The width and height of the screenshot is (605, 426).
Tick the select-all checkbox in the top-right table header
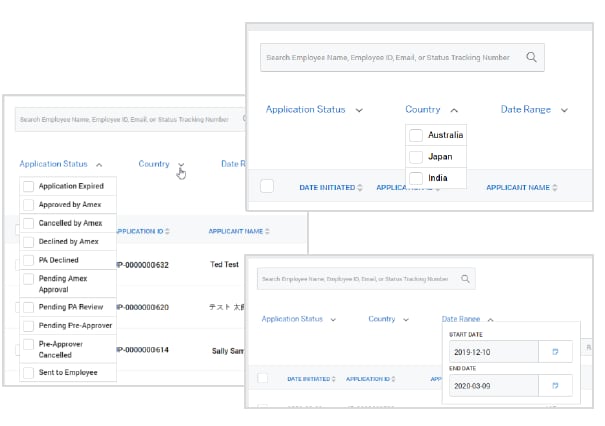click(267, 186)
